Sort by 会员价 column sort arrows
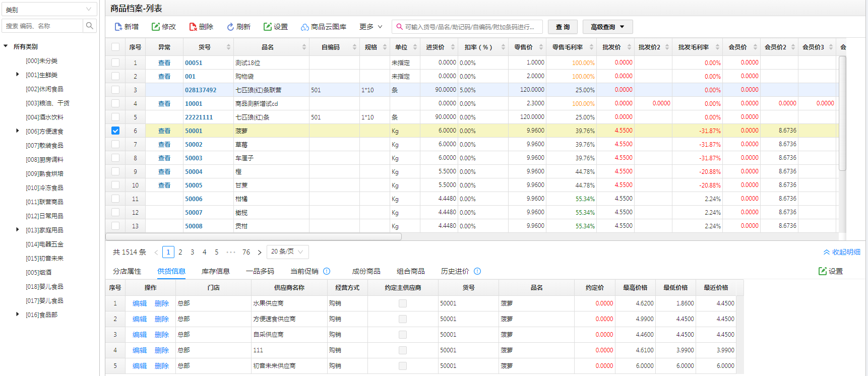Viewport: 868px width, 376px height. click(x=755, y=47)
